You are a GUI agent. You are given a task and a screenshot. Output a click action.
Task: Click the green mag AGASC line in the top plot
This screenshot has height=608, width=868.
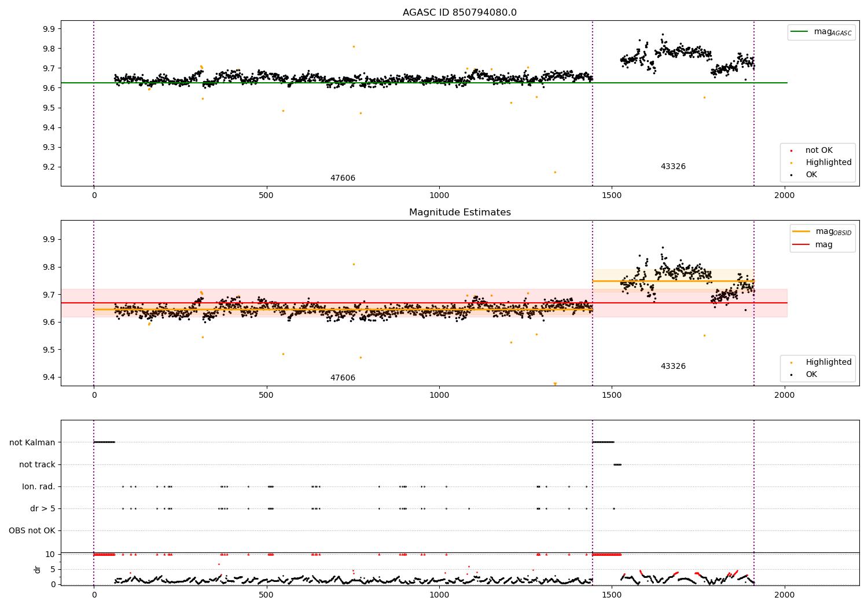pyautogui.click(x=424, y=83)
